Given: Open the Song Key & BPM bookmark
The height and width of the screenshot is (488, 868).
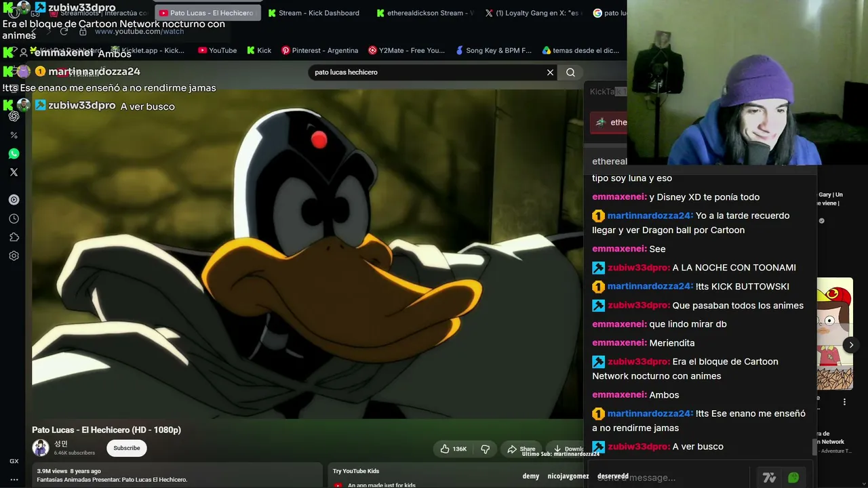Looking at the screenshot, I should pyautogui.click(x=493, y=50).
